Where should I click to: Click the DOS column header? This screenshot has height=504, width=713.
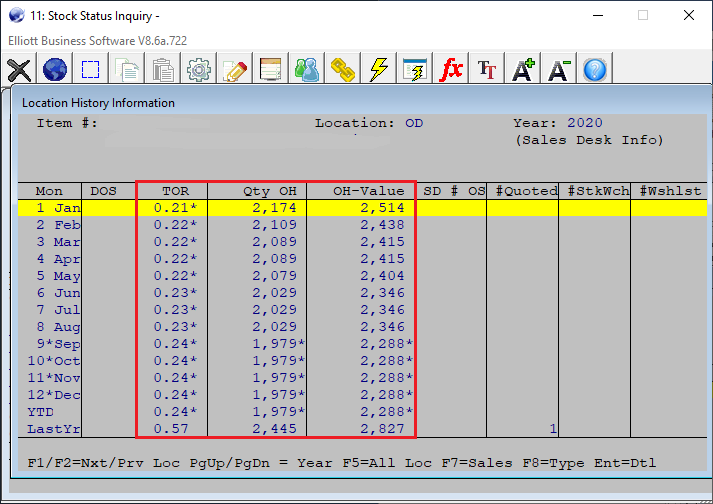pos(103,191)
